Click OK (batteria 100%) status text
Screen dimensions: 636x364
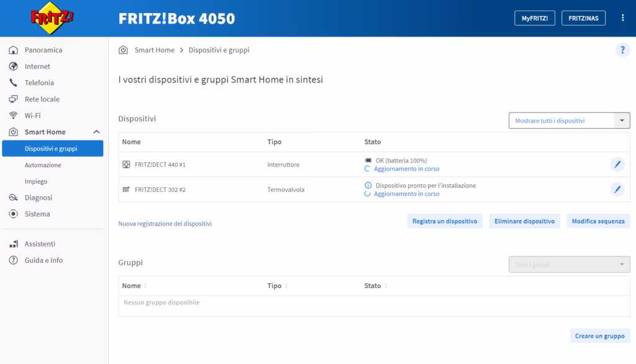(x=401, y=160)
